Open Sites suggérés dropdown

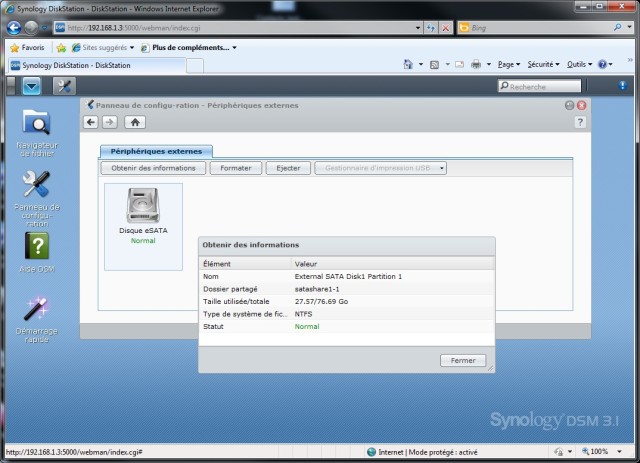(103, 48)
